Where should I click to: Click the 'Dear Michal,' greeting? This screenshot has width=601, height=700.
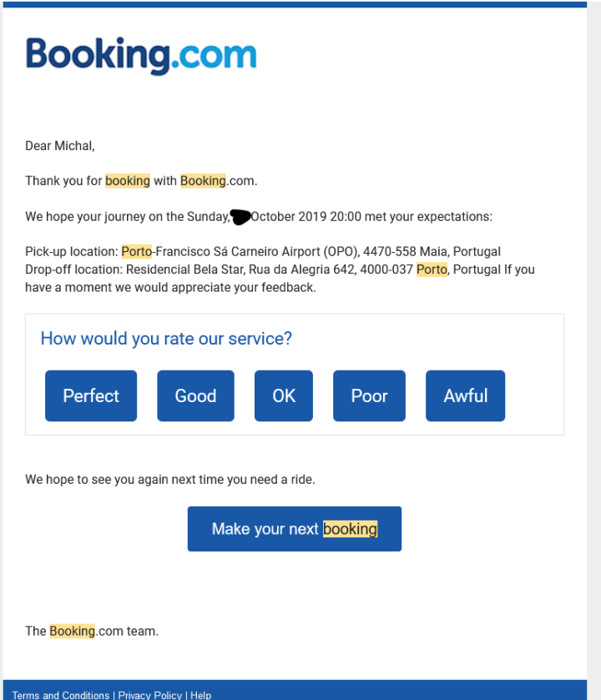[60, 146]
